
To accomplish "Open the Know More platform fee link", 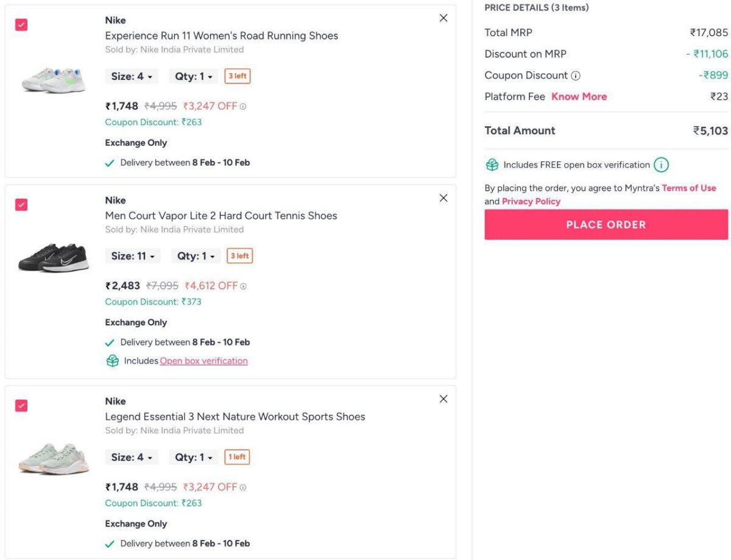I will (579, 97).
